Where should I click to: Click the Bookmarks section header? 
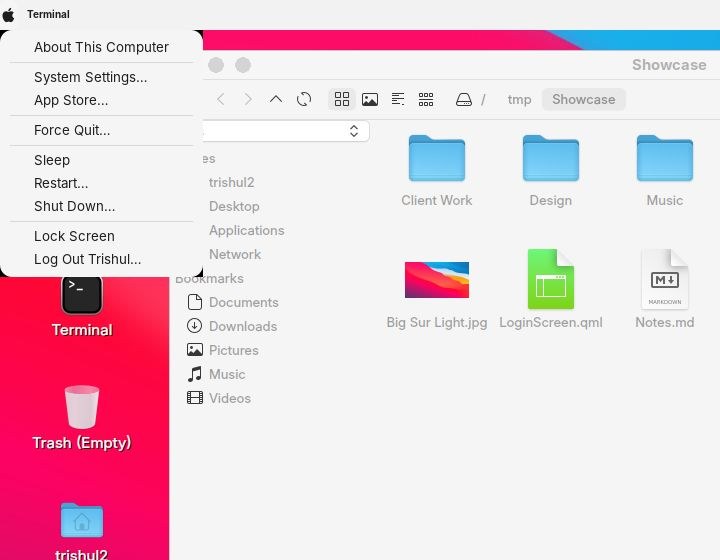point(209,278)
